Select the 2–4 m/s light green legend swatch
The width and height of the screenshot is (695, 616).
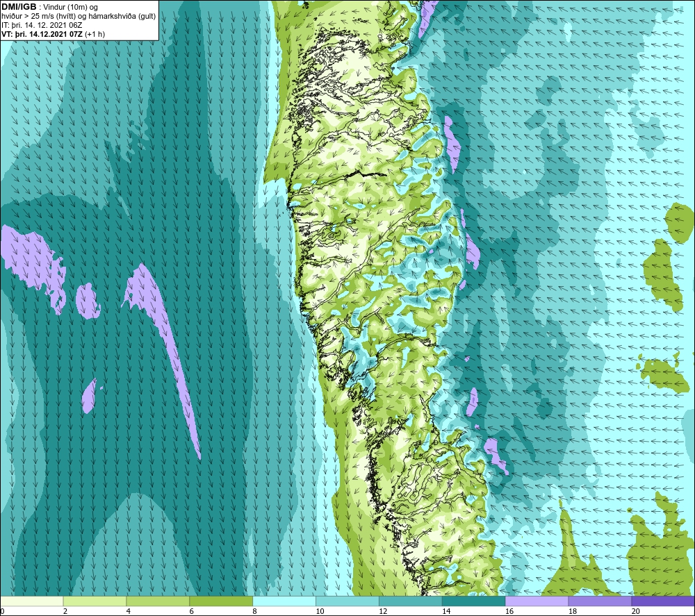pos(95,601)
